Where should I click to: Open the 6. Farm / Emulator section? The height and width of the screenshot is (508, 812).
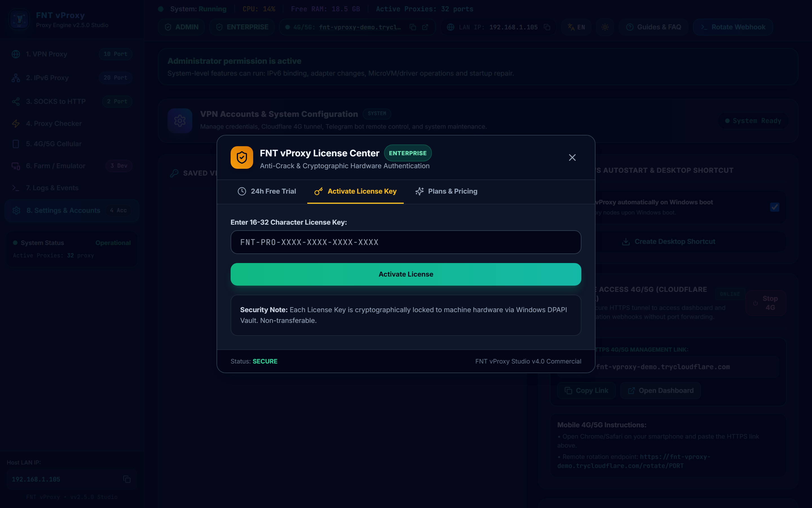72,166
